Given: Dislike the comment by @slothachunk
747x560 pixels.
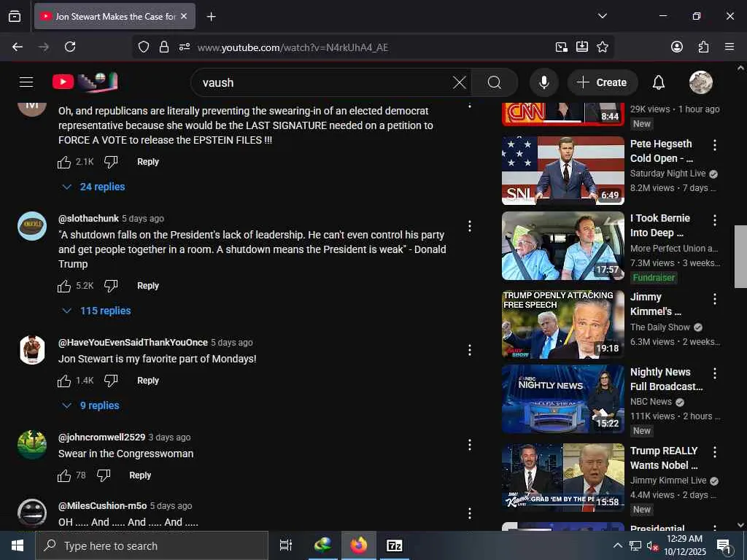Looking at the screenshot, I should click(111, 286).
